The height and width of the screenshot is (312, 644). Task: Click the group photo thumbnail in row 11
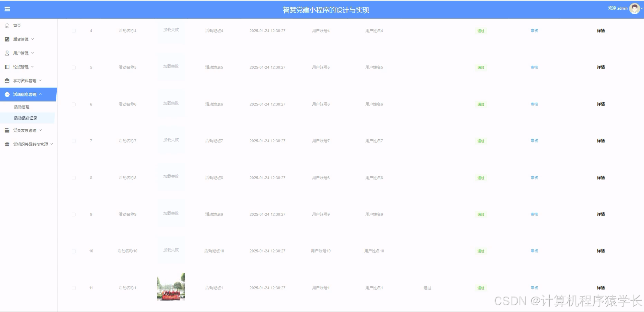click(x=171, y=287)
